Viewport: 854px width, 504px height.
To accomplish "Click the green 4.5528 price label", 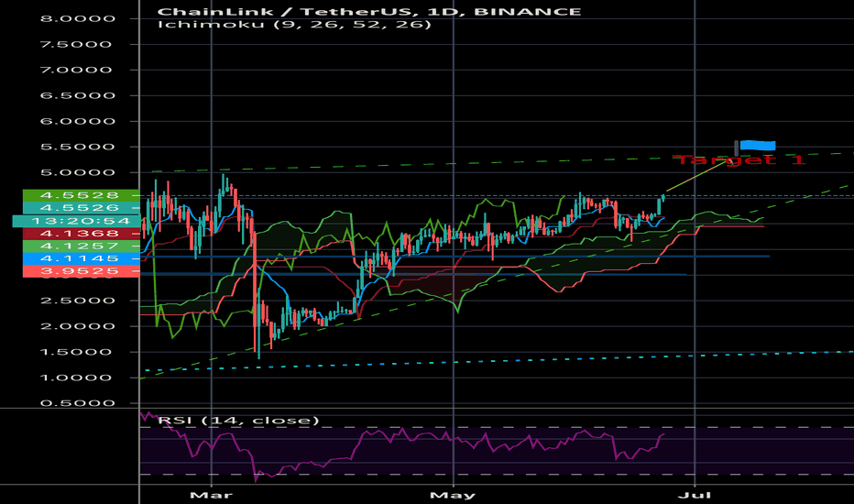I will coord(82,195).
